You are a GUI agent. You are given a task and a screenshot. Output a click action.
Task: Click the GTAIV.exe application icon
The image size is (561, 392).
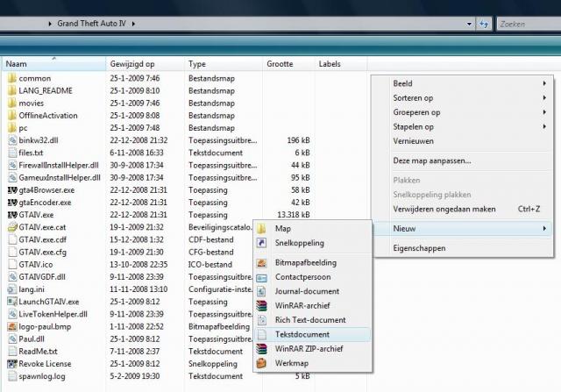(x=12, y=215)
